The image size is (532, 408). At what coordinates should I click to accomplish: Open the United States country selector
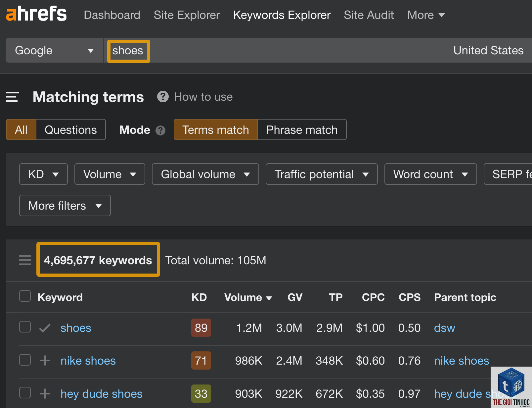pyautogui.click(x=488, y=50)
